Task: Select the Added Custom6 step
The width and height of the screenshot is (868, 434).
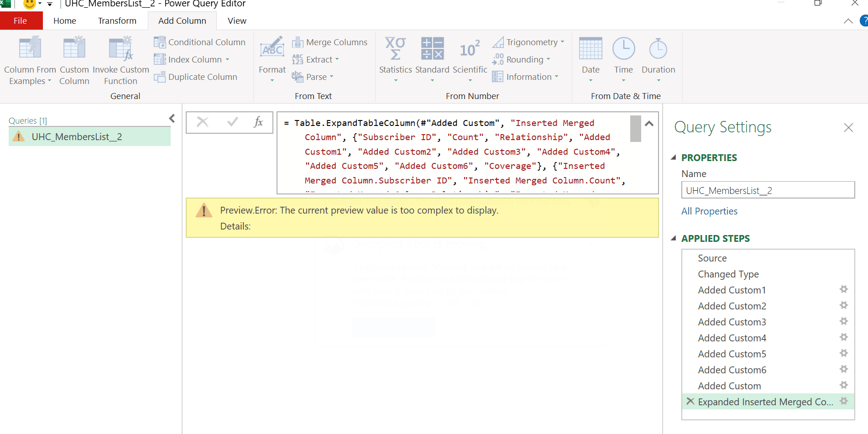Action: coord(732,370)
